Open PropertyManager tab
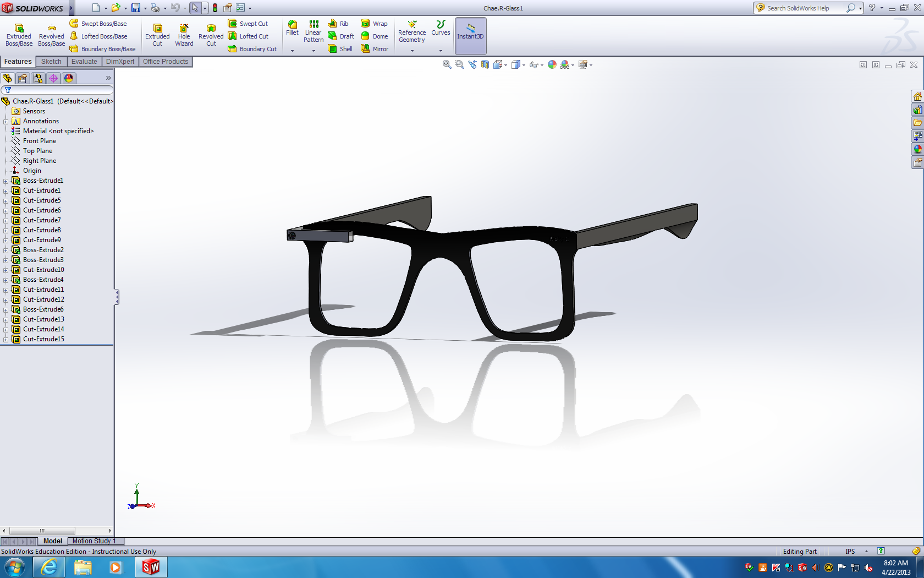Screen dimensions: 924x578 [23, 78]
